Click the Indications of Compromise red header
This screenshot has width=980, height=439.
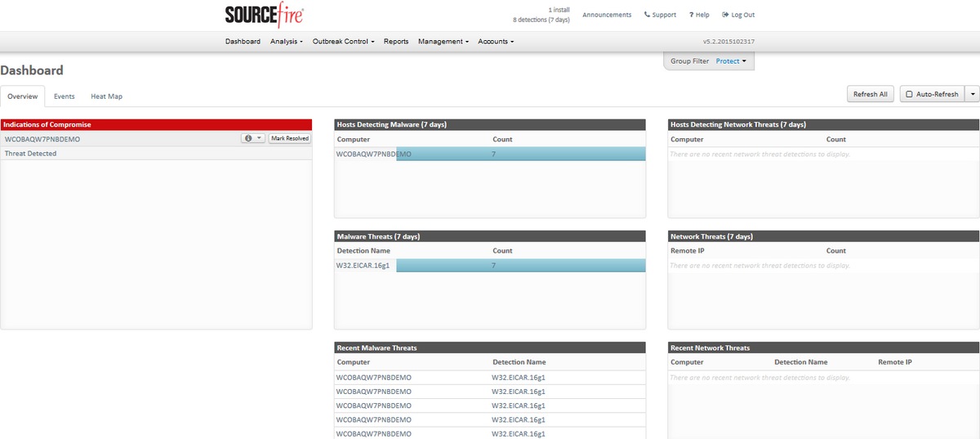tap(156, 124)
